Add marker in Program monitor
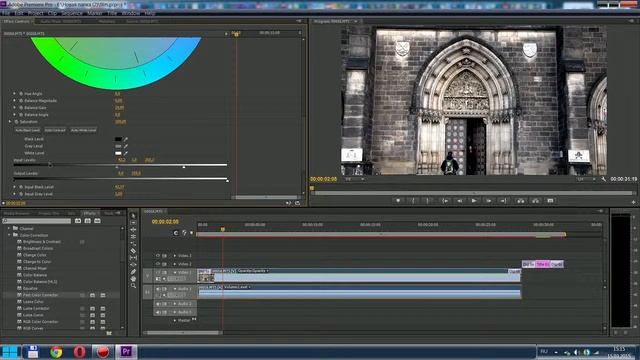 tap(398, 200)
